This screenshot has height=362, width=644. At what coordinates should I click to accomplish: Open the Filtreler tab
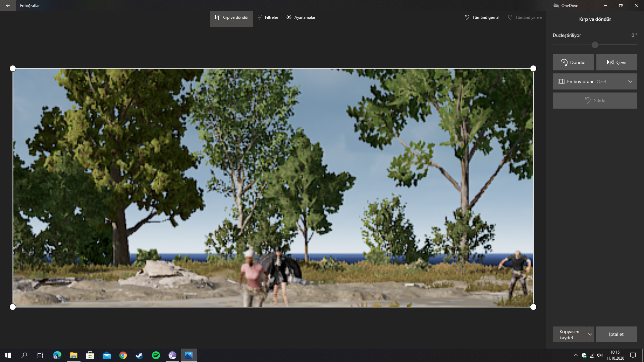tap(268, 17)
